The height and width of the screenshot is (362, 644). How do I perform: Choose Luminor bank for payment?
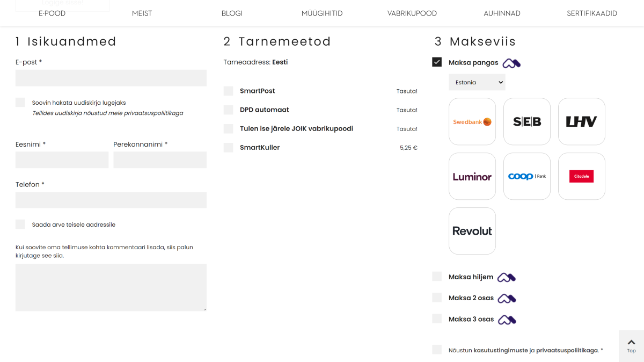coord(472,176)
